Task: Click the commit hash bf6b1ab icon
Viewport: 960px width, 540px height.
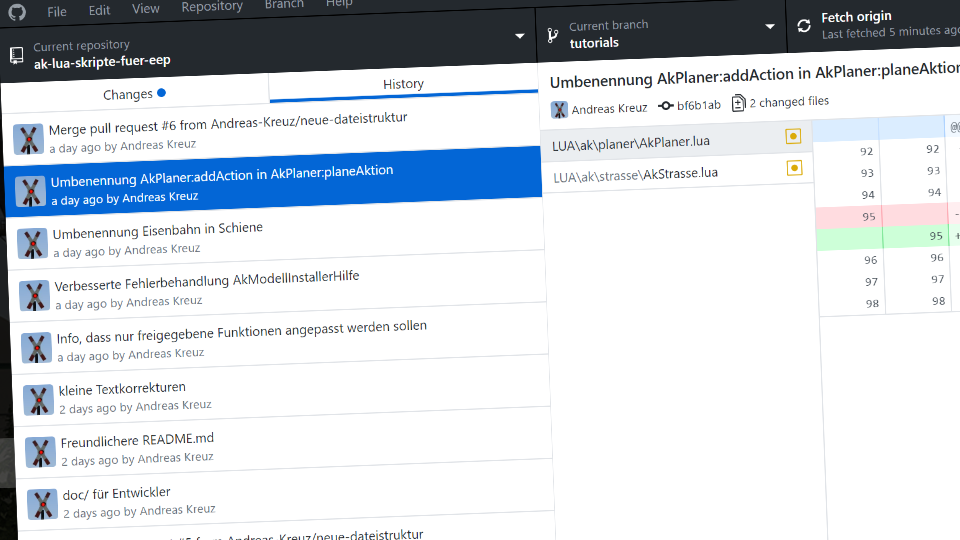Action: [x=666, y=106]
